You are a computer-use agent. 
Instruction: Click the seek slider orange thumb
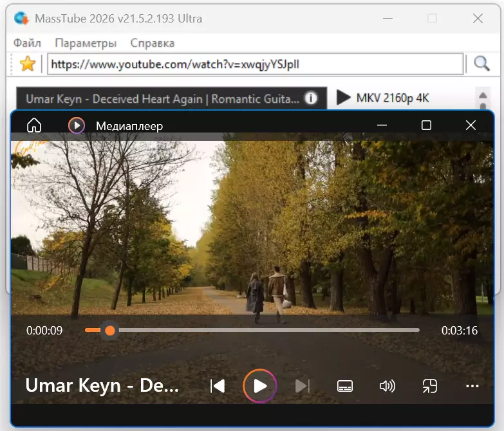(x=110, y=330)
